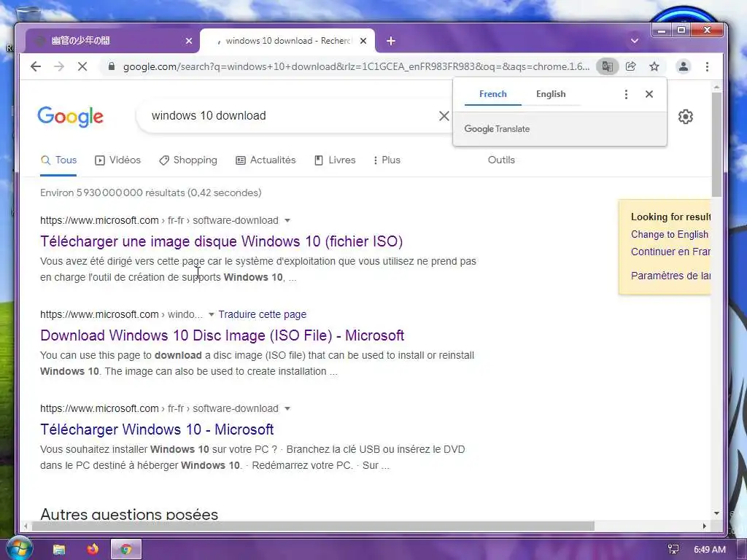Switch to Livres results
This screenshot has height=560, width=747.
pos(335,160)
